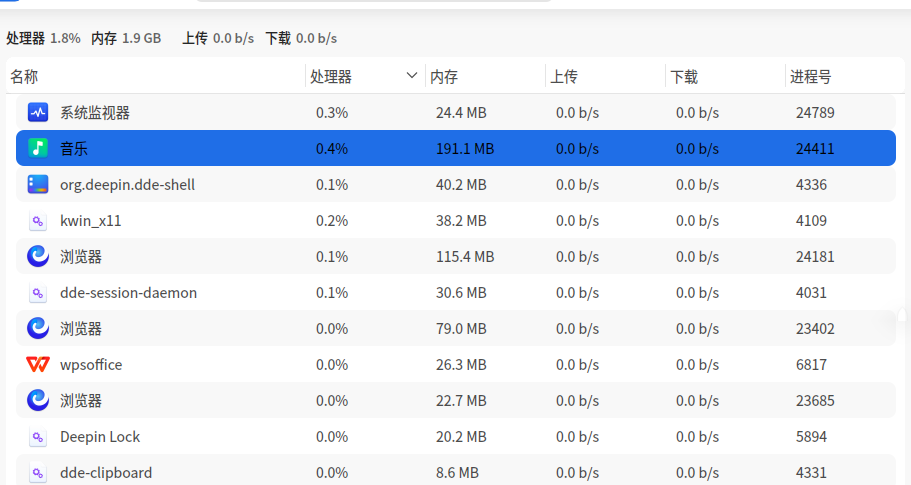Click the Deepin Lock process icon
The image size is (911, 485).
(x=38, y=437)
